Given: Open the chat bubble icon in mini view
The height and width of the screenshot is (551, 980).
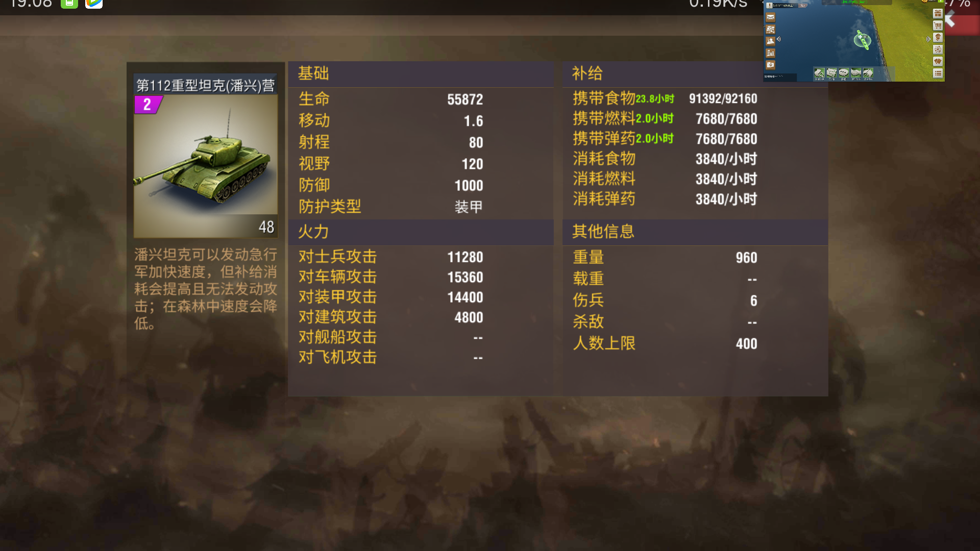Looking at the screenshot, I should pos(844,72).
